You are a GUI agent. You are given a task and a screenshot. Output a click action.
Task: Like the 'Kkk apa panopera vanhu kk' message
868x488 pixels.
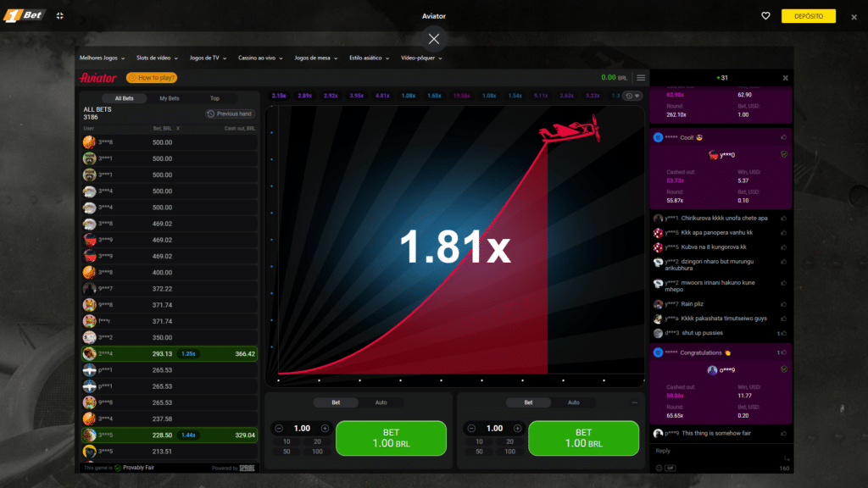(x=784, y=233)
